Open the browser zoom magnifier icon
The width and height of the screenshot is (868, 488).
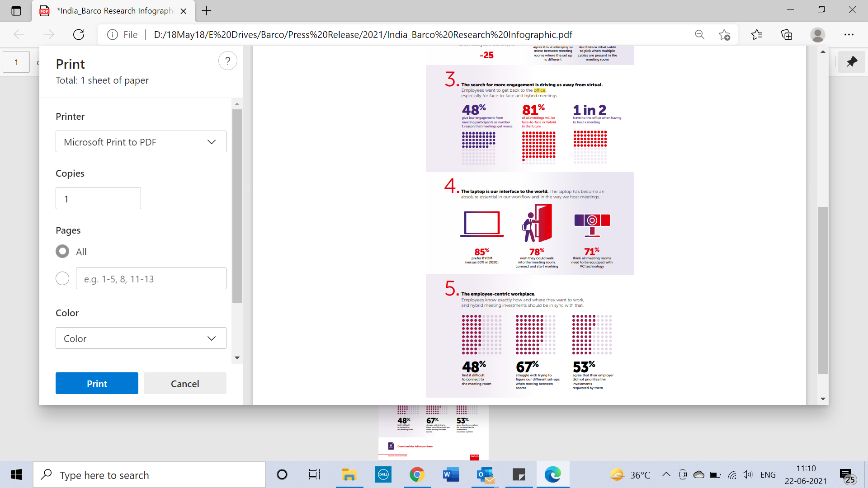click(699, 35)
